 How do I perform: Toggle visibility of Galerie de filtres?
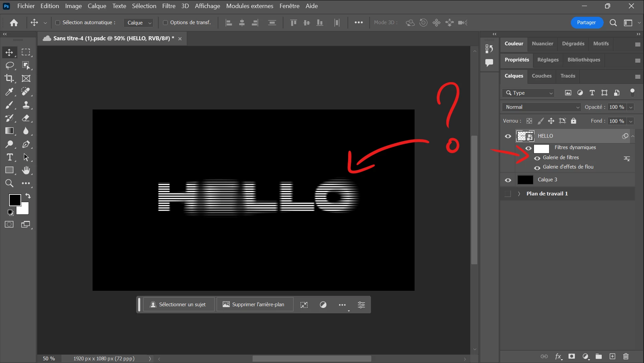click(537, 158)
